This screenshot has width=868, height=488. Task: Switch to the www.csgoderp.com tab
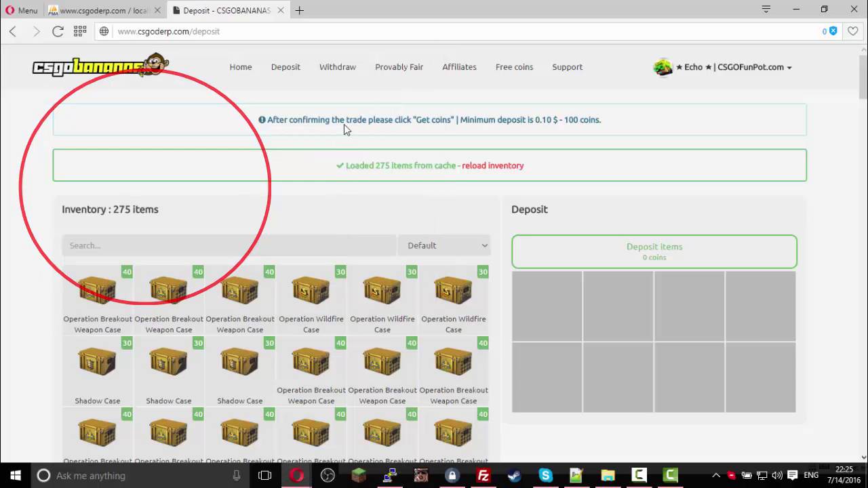(x=104, y=10)
